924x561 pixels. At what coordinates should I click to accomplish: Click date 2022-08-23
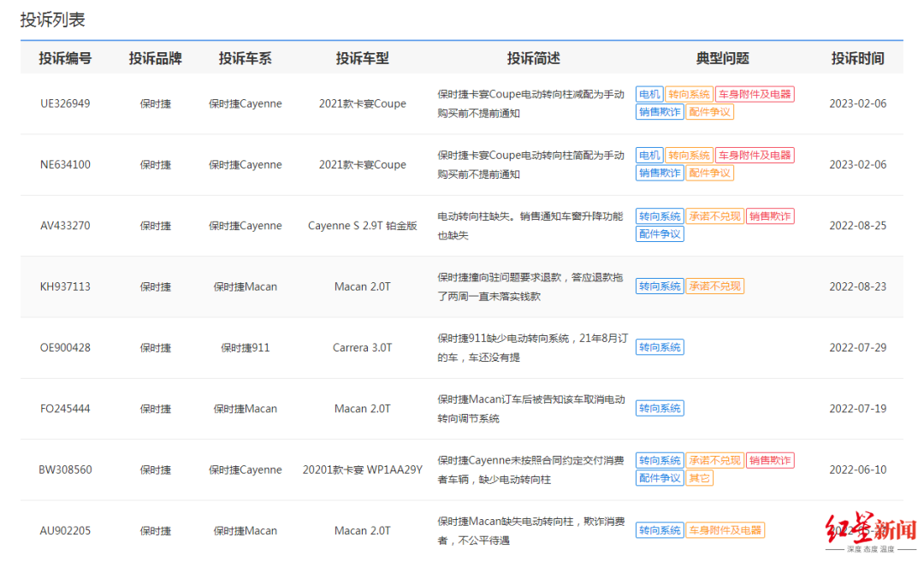point(857,287)
